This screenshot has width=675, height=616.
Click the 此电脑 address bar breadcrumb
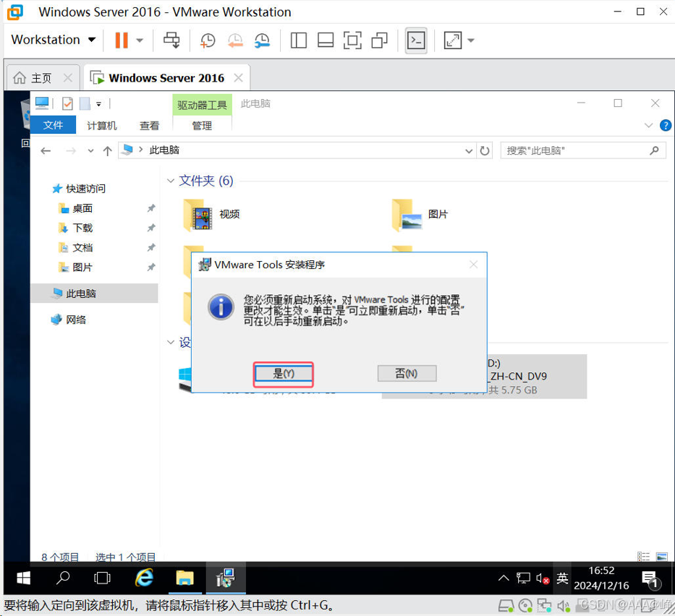point(164,150)
